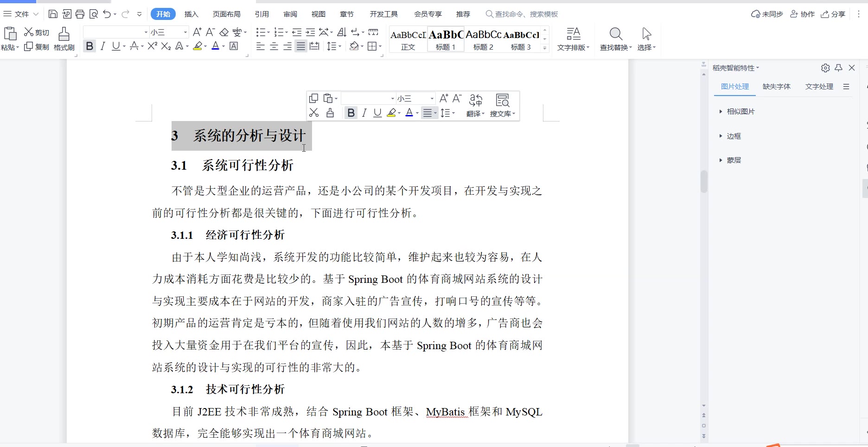Click the Format Painter (格式刷) icon
The width and height of the screenshot is (868, 447).
pos(64,38)
